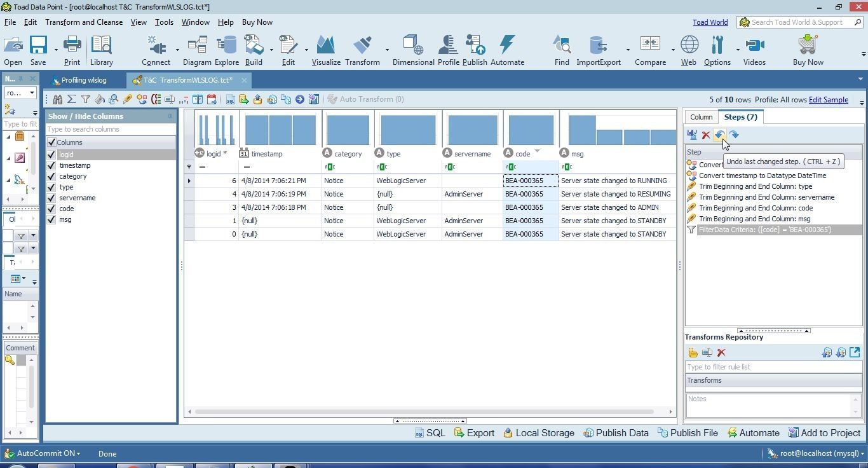Expand the Connect button dropdown arrow
This screenshot has width=868, height=468.
[x=177, y=50]
